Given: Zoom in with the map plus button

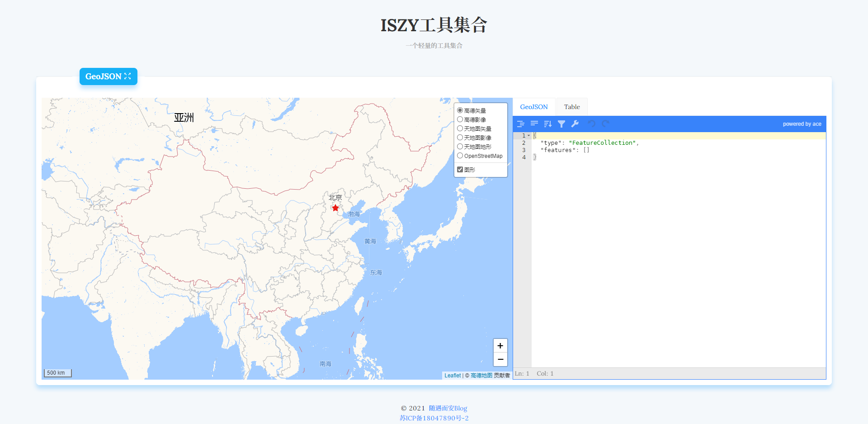Looking at the screenshot, I should 500,345.
